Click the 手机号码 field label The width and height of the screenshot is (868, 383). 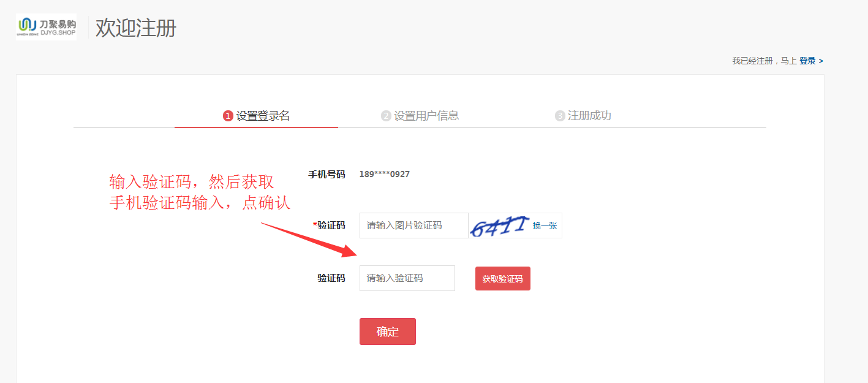point(326,175)
